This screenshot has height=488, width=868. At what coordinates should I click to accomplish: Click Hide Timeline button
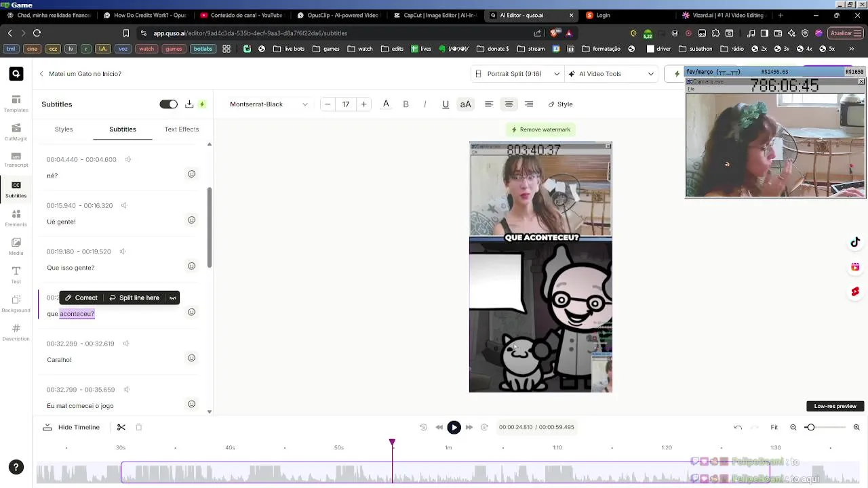click(71, 427)
